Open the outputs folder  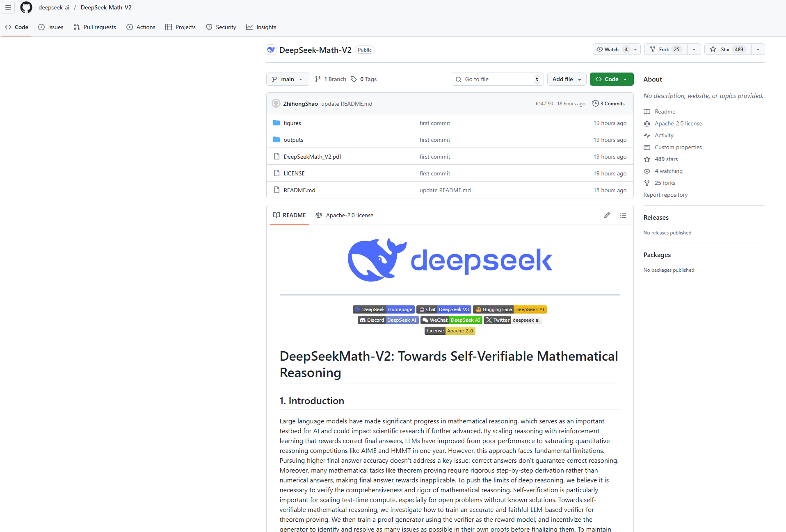click(293, 140)
